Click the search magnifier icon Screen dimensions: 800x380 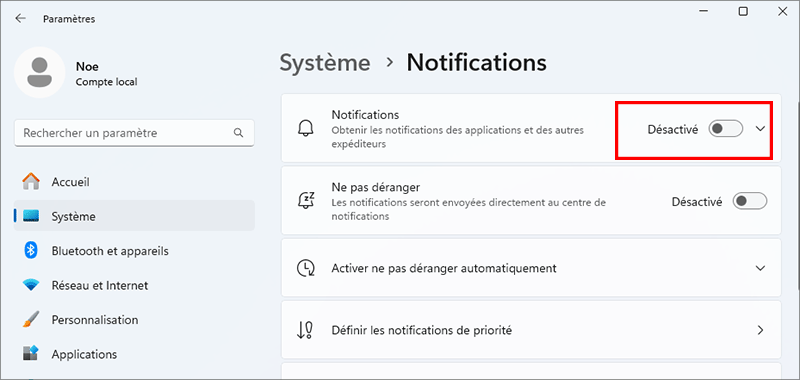click(238, 133)
